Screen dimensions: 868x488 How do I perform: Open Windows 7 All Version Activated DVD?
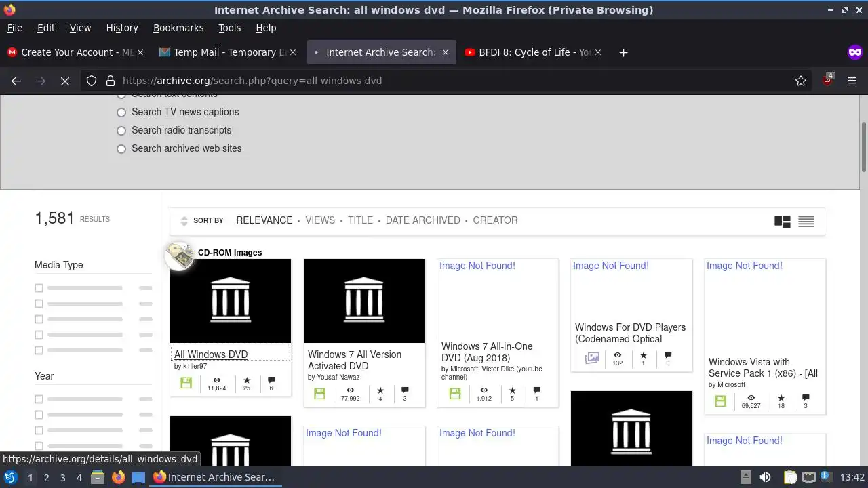(355, 360)
